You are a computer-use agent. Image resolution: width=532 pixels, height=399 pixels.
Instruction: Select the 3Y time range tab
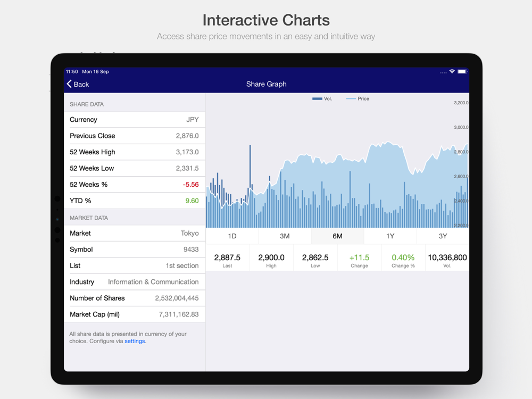click(443, 236)
